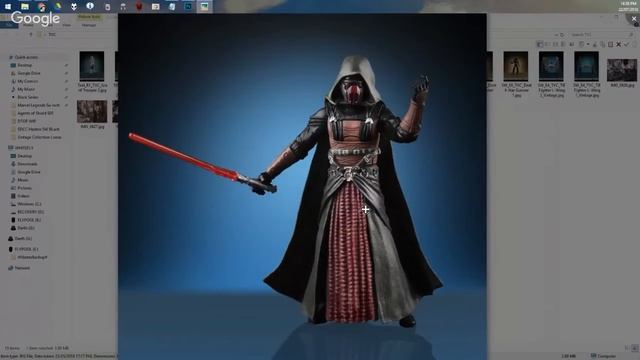640x360 pixels.
Task: Open the Chrome taskbar icon
Action: click(41, 6)
